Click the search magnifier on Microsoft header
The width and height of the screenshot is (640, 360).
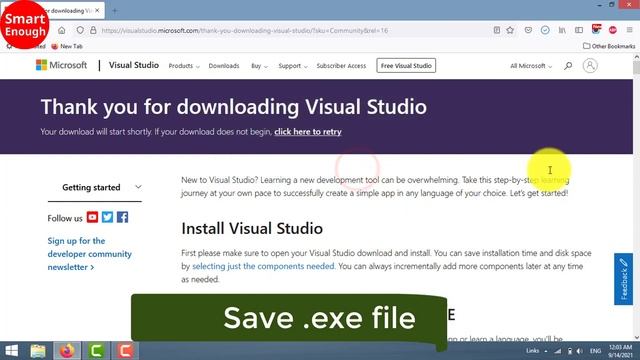(568, 66)
